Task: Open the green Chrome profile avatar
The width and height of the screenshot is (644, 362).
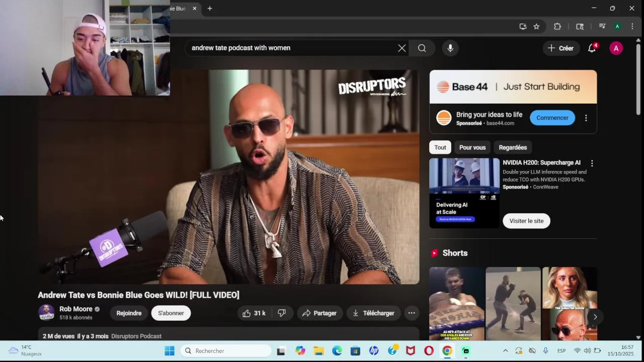Action: tap(617, 27)
